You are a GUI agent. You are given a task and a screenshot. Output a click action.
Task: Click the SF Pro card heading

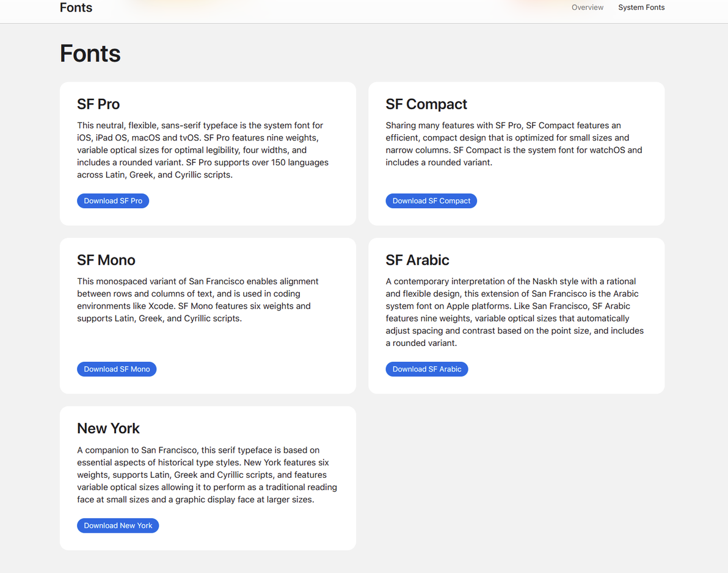[x=98, y=104]
